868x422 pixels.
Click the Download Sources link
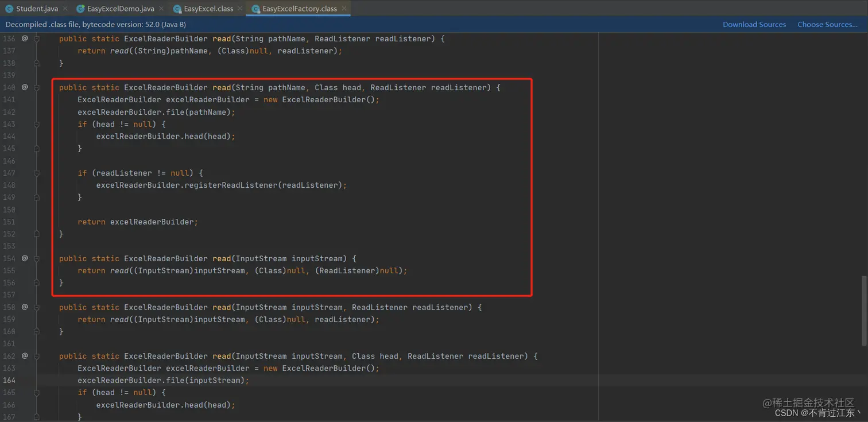[x=754, y=24]
